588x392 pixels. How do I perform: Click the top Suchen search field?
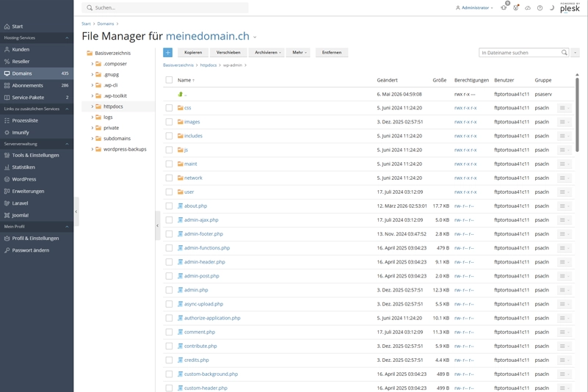(x=165, y=8)
